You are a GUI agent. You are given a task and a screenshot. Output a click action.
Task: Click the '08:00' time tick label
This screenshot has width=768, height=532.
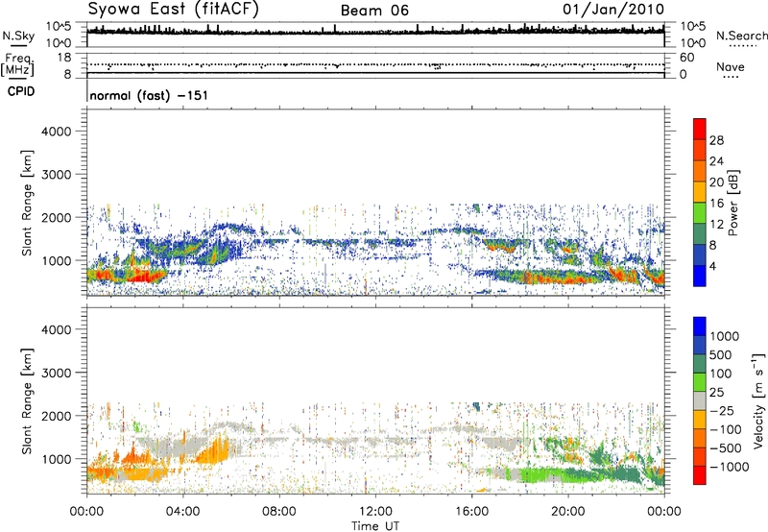point(279,512)
